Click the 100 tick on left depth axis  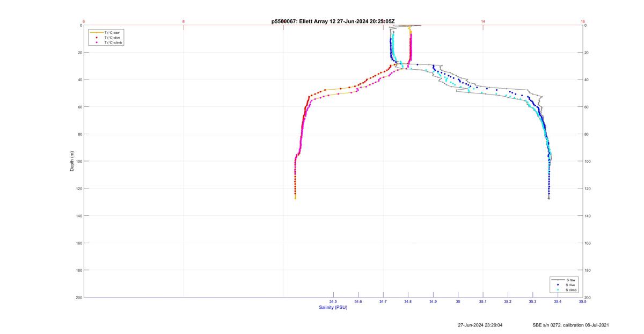(79, 161)
